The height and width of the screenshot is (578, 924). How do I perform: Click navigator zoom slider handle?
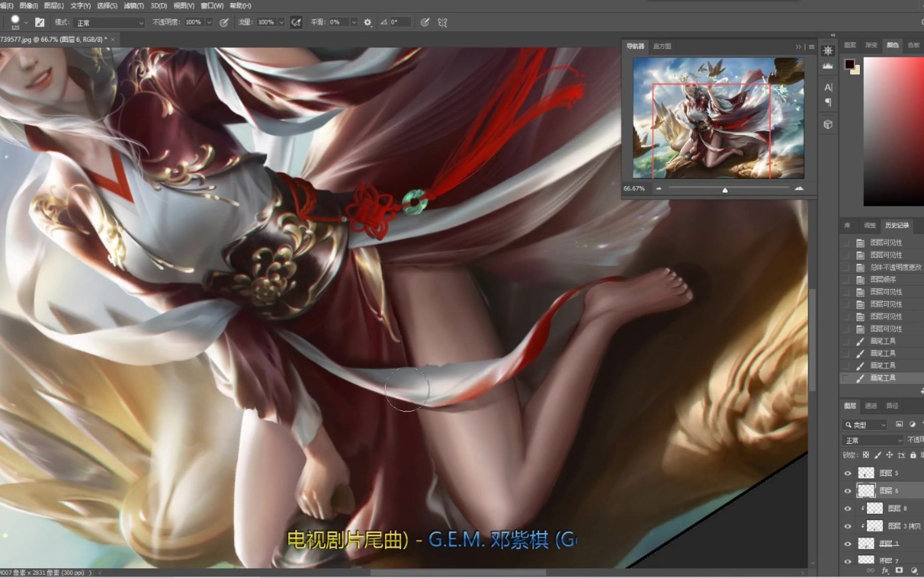[725, 190]
